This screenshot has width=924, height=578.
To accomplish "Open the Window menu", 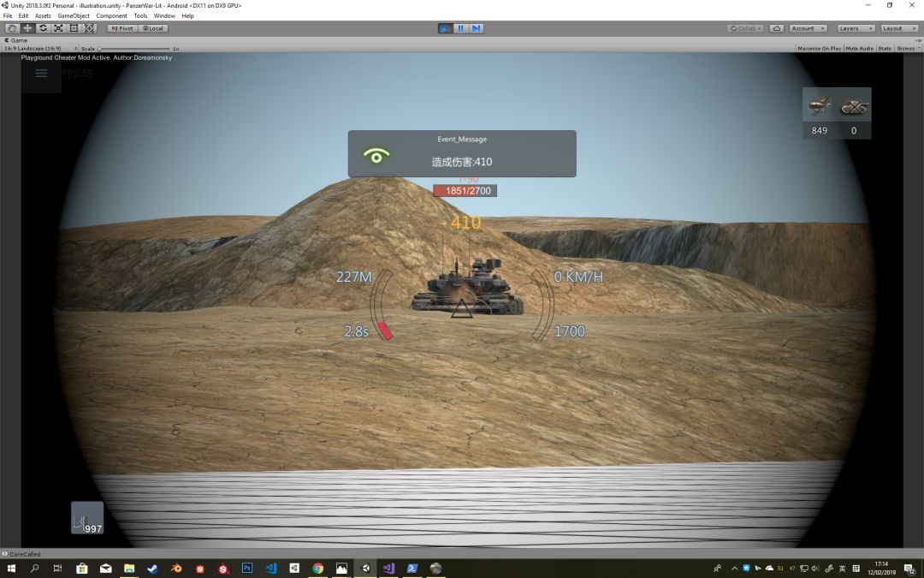I will (164, 16).
